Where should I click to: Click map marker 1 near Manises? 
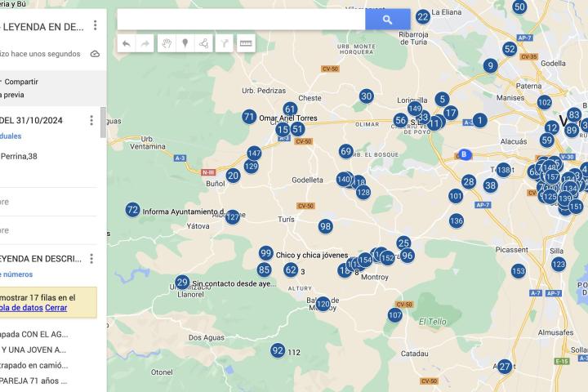pyautogui.click(x=479, y=120)
